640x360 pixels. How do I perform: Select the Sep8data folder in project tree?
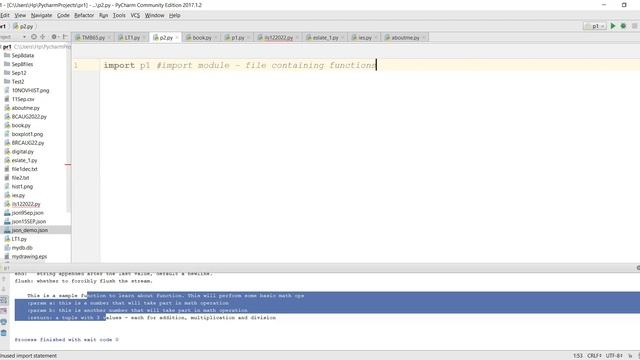tap(19, 56)
